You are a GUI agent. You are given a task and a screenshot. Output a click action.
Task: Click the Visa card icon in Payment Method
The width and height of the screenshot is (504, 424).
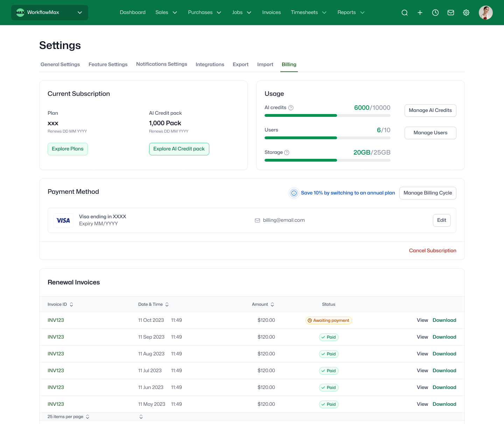tap(63, 220)
